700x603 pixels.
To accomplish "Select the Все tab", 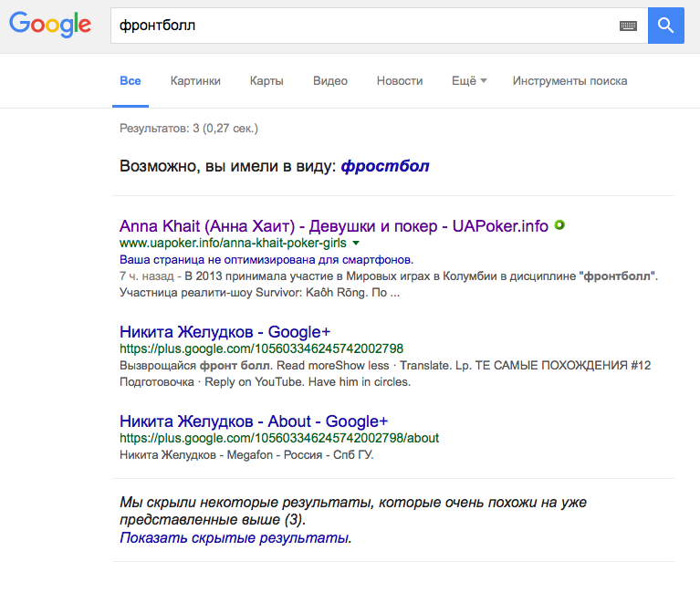I will [131, 81].
